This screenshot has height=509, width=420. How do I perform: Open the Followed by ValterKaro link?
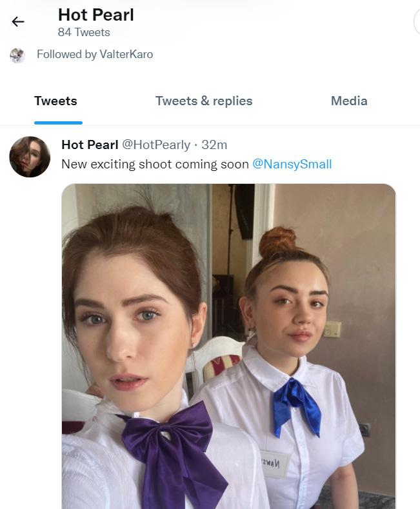[x=95, y=54]
